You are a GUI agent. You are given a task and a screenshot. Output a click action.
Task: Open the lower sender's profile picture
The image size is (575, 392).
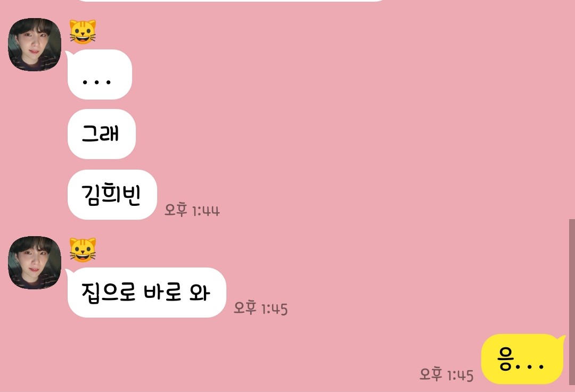35,263
